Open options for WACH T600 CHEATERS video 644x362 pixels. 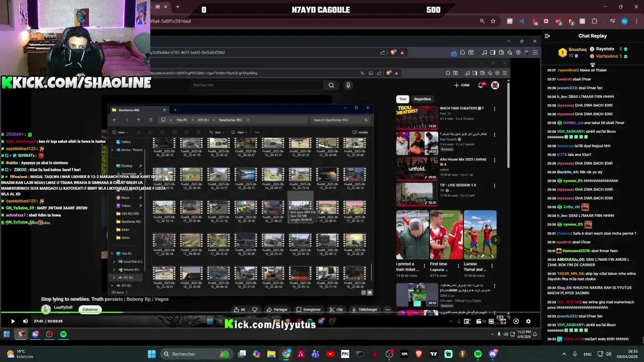494,109
